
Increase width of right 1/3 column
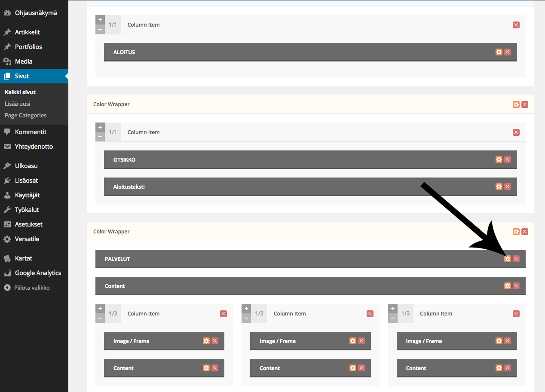[392, 309]
